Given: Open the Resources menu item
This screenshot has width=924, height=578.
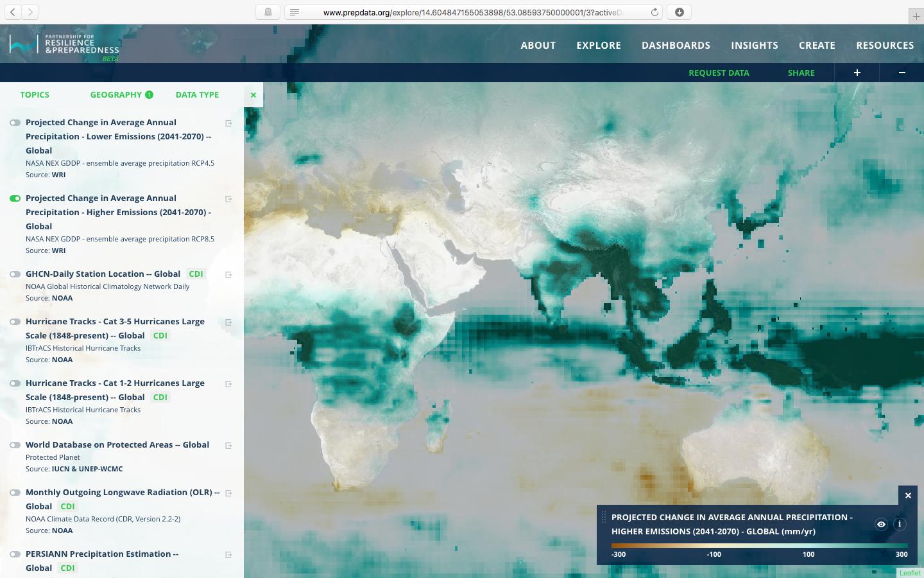Looking at the screenshot, I should click(885, 45).
